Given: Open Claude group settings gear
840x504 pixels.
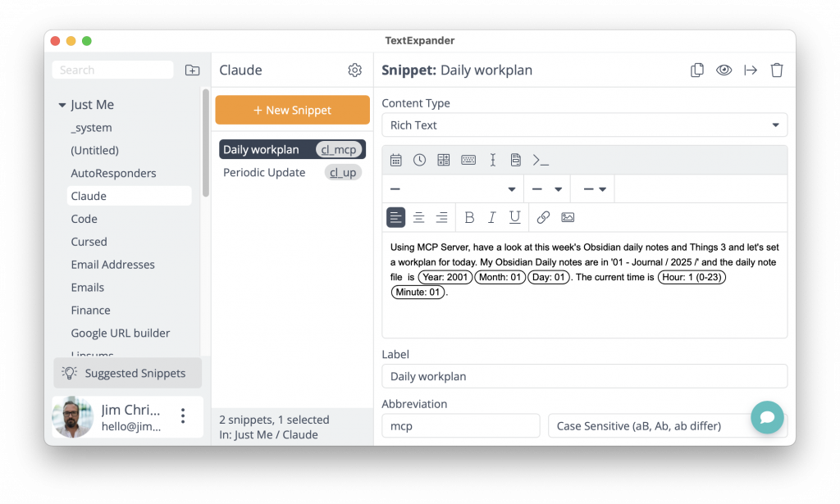Looking at the screenshot, I should coord(354,70).
